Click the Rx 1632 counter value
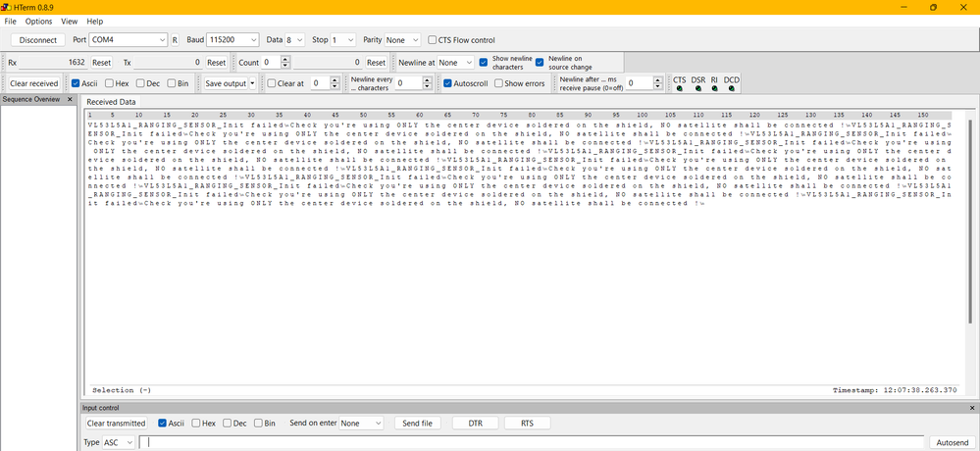 click(77, 63)
